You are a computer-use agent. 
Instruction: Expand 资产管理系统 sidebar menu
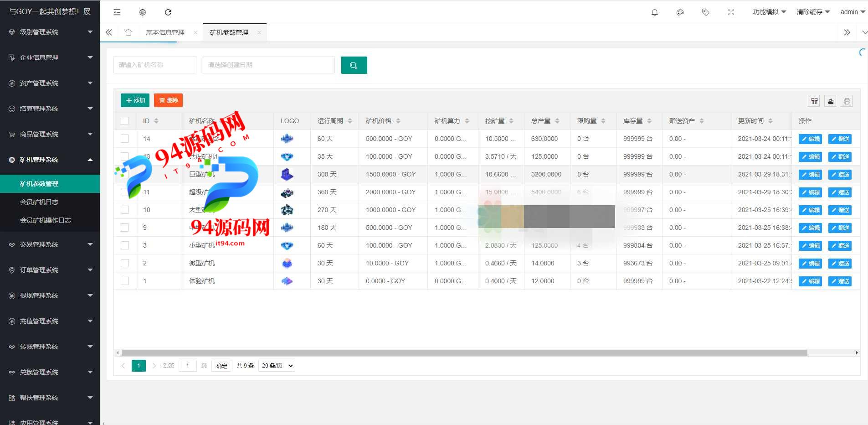(x=50, y=83)
